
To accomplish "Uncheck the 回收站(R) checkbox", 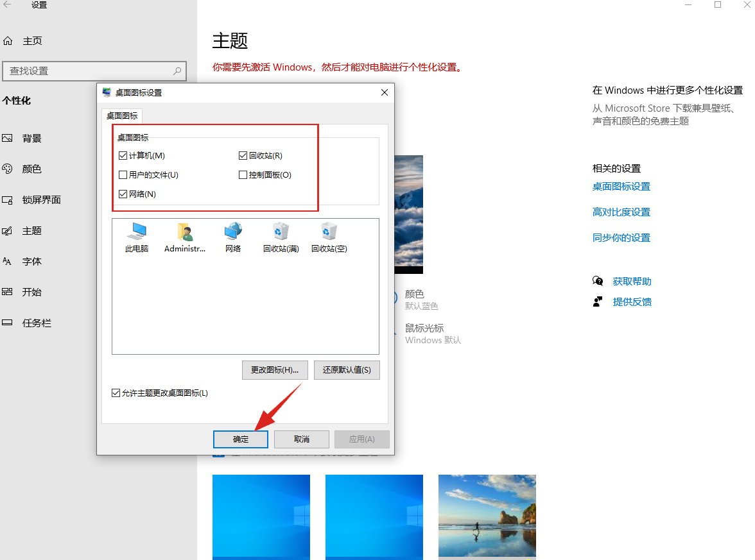I will pyautogui.click(x=243, y=155).
